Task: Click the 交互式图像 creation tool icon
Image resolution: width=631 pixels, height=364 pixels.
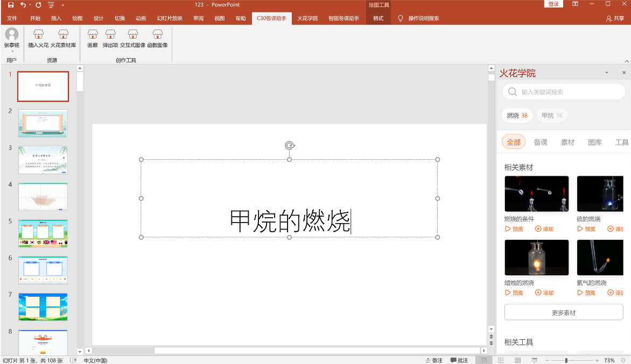Action: (x=132, y=39)
